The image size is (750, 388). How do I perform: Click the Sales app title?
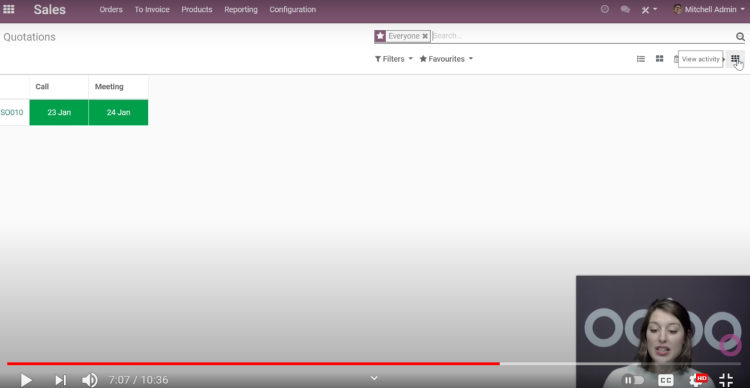pos(50,10)
